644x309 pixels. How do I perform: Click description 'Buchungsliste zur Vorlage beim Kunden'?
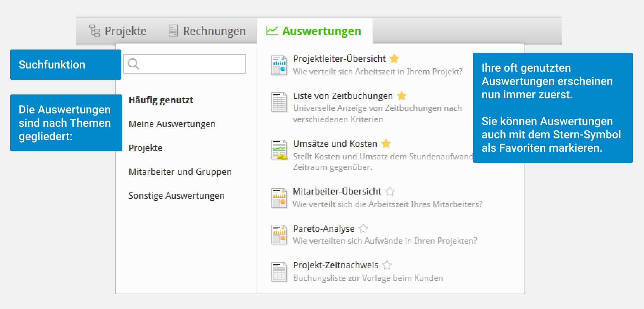(x=368, y=278)
